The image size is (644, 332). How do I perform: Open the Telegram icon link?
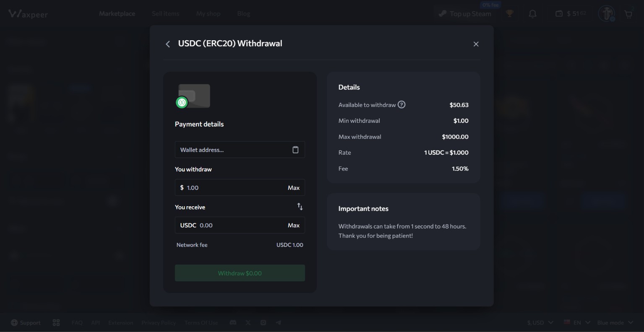(x=278, y=322)
